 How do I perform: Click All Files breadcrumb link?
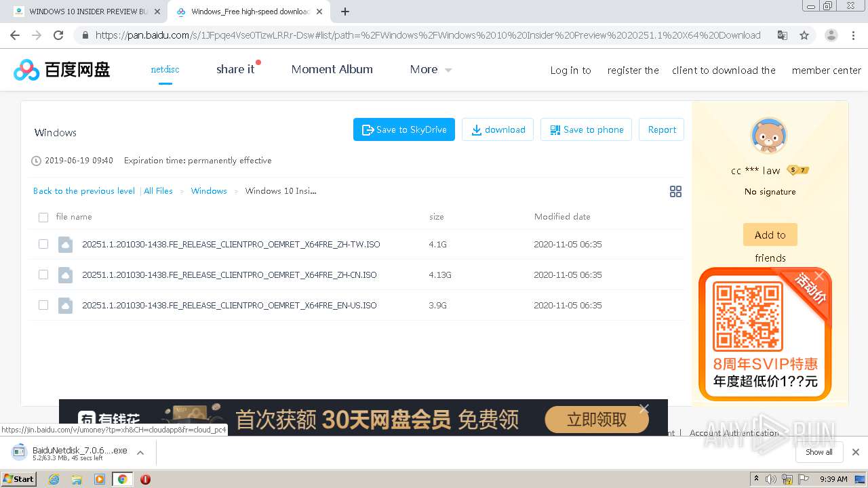pyautogui.click(x=158, y=191)
